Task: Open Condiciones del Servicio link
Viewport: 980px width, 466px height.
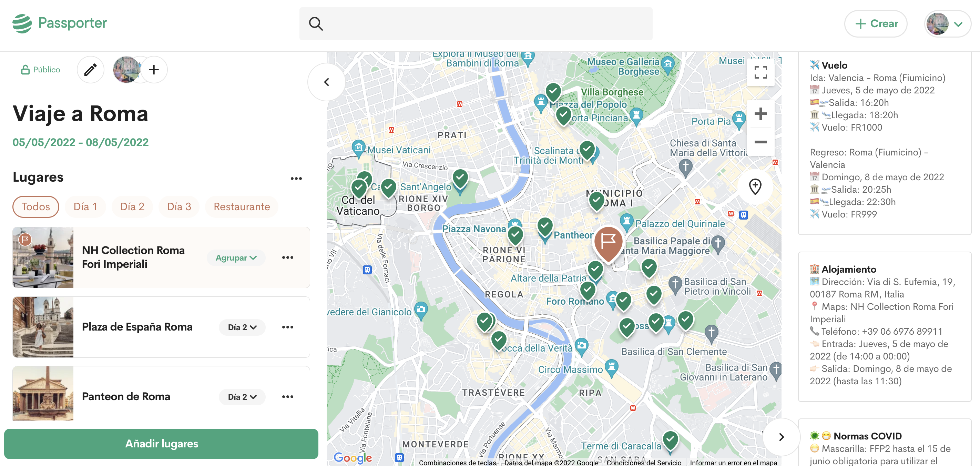Action: click(x=644, y=462)
